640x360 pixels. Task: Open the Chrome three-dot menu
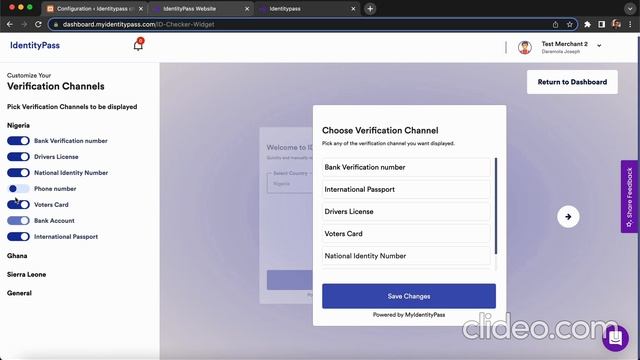click(631, 24)
